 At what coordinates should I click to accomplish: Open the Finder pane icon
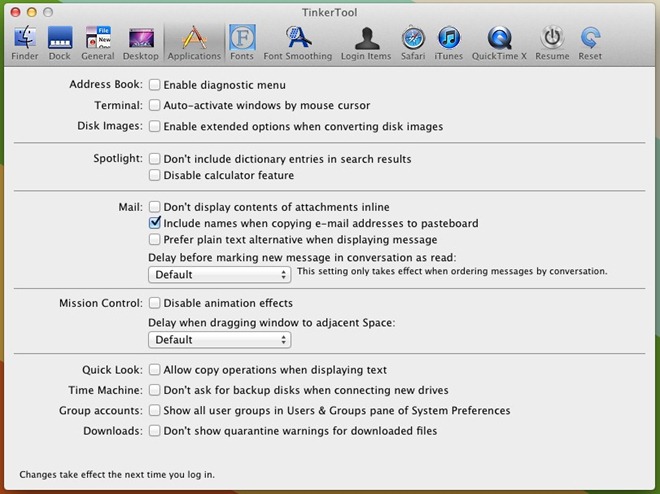pos(25,38)
